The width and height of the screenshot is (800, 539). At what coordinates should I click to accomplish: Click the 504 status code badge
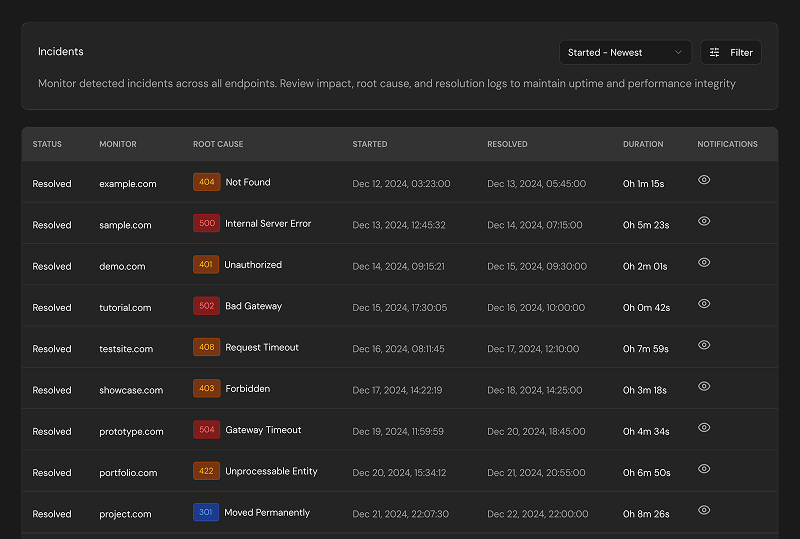(x=207, y=430)
